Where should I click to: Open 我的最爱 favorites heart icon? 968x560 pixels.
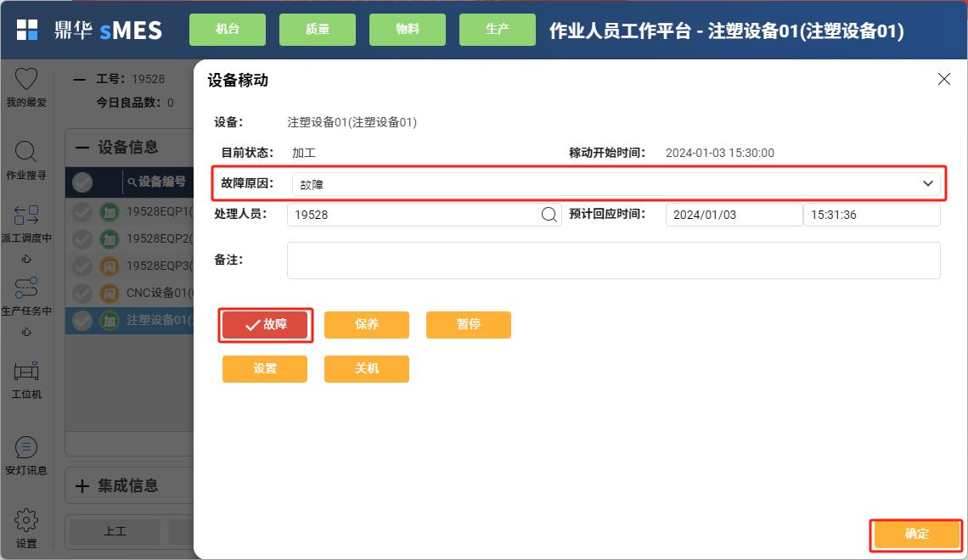tap(26, 79)
